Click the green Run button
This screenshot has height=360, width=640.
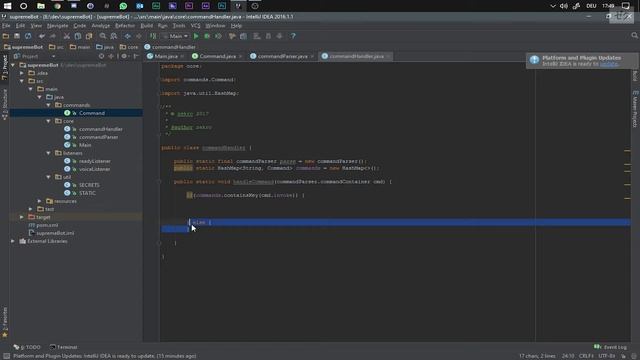196,36
